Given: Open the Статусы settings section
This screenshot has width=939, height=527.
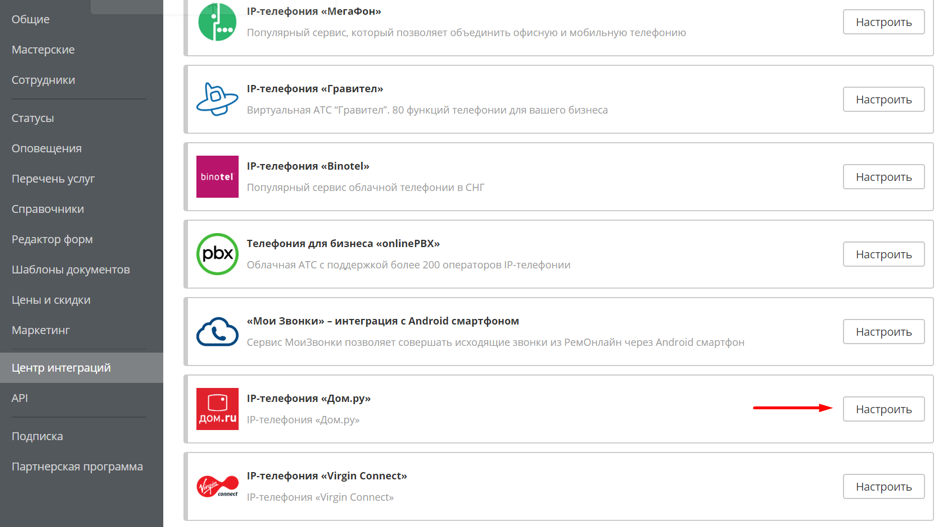Looking at the screenshot, I should tap(33, 118).
